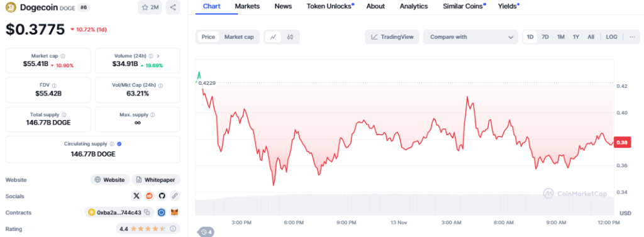Open the X (Twitter) social link
This screenshot has width=644, height=237.
click(x=136, y=196)
